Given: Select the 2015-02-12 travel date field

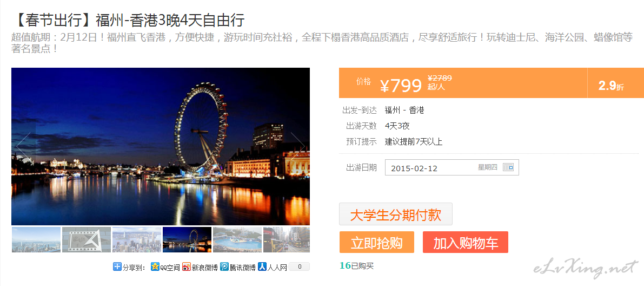Looking at the screenshot, I should [x=452, y=167].
